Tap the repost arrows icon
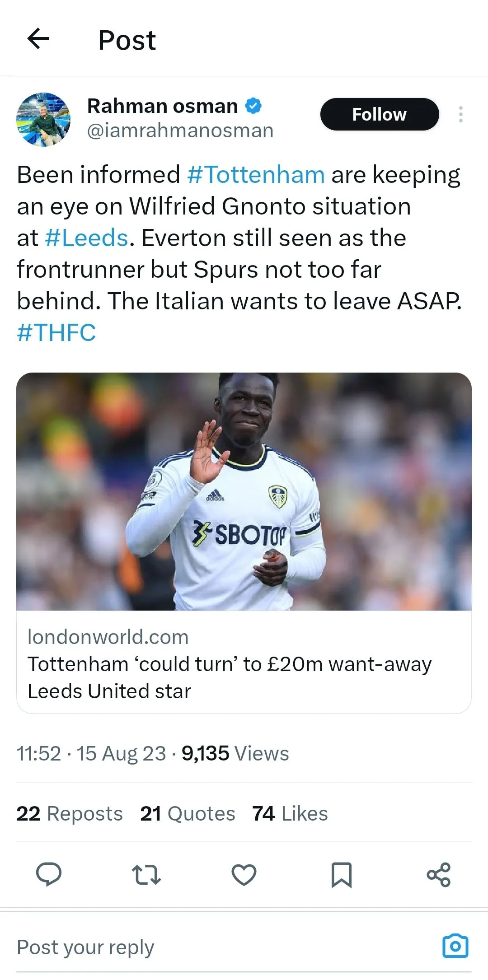Screen dimensions: 488x980 coord(146,874)
